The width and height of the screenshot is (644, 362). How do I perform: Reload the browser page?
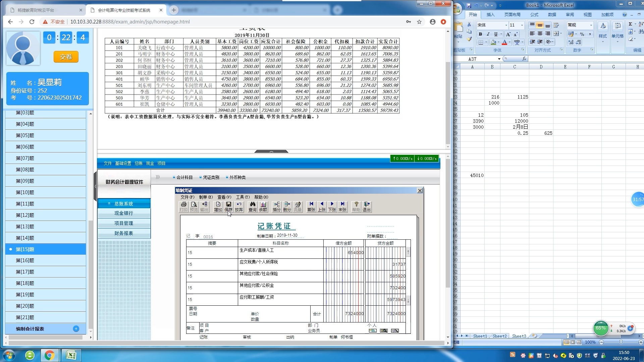click(x=32, y=22)
